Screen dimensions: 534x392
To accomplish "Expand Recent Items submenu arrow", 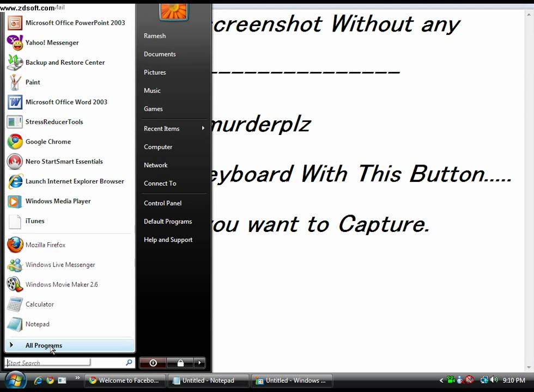I will [203, 128].
